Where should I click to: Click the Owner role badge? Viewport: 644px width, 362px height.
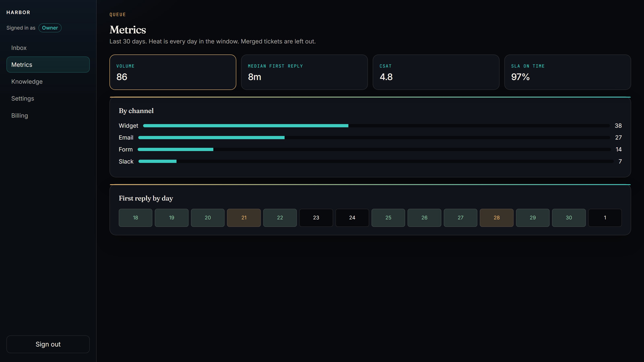tap(50, 28)
